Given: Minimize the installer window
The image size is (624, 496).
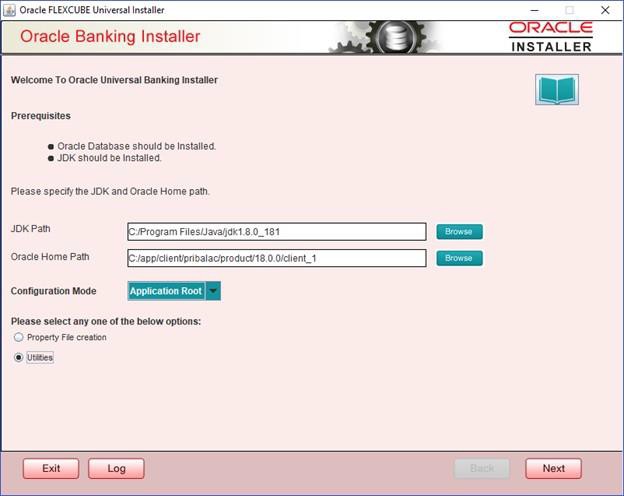Looking at the screenshot, I should pyautogui.click(x=534, y=10).
